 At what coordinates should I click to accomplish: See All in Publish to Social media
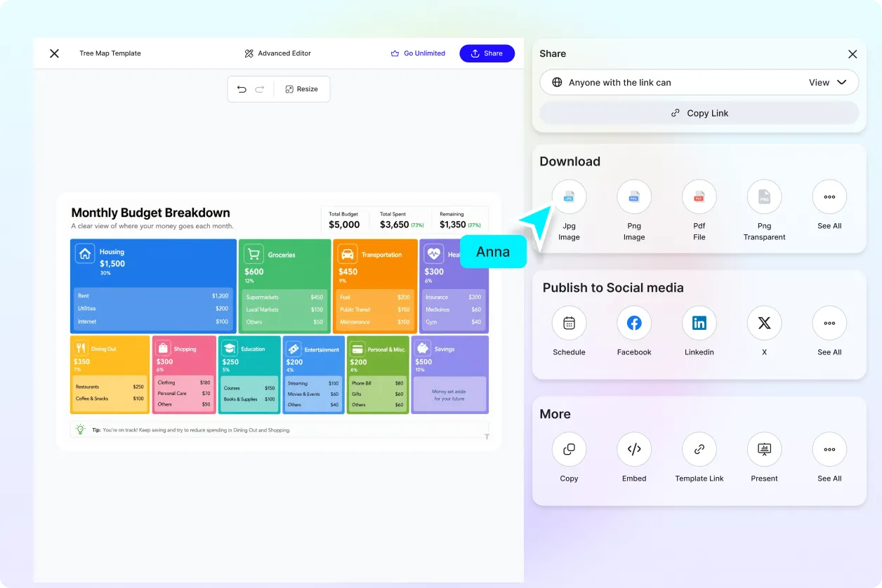tap(829, 323)
